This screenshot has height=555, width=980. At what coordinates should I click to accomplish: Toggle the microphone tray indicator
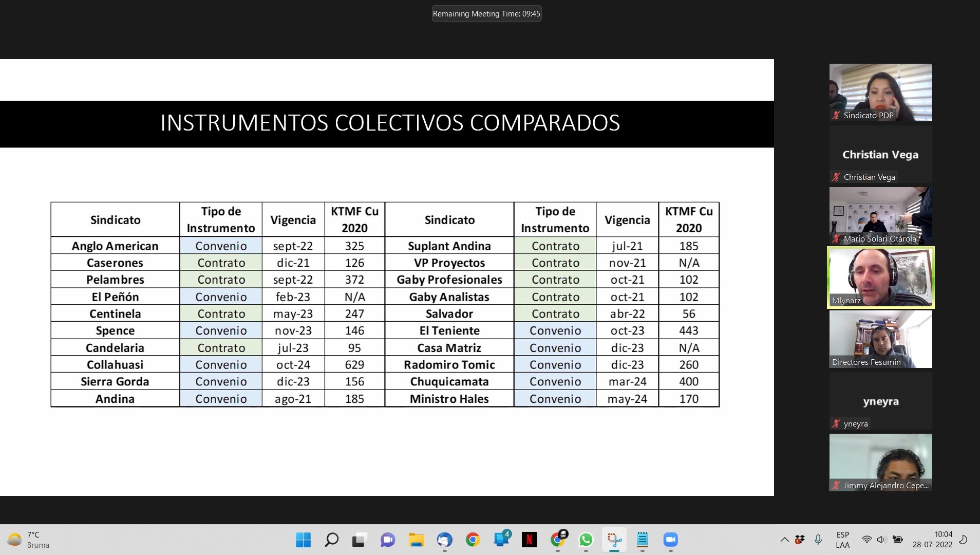[818, 540]
